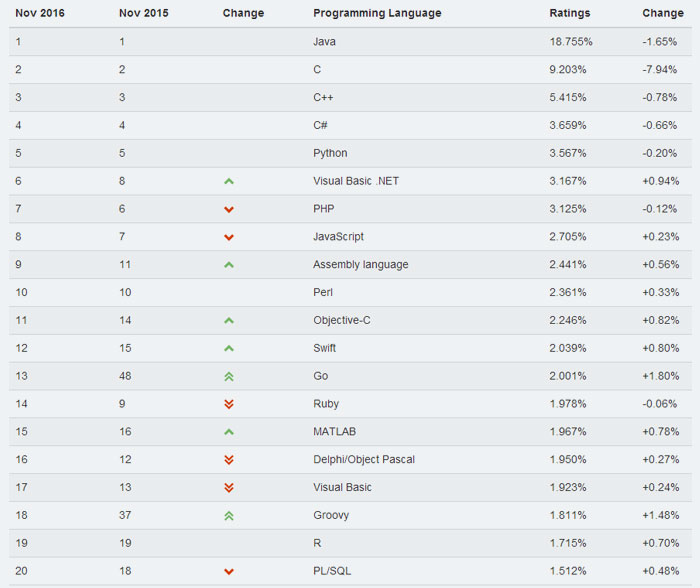Click the green up arrow beside Assembly language

click(x=229, y=265)
